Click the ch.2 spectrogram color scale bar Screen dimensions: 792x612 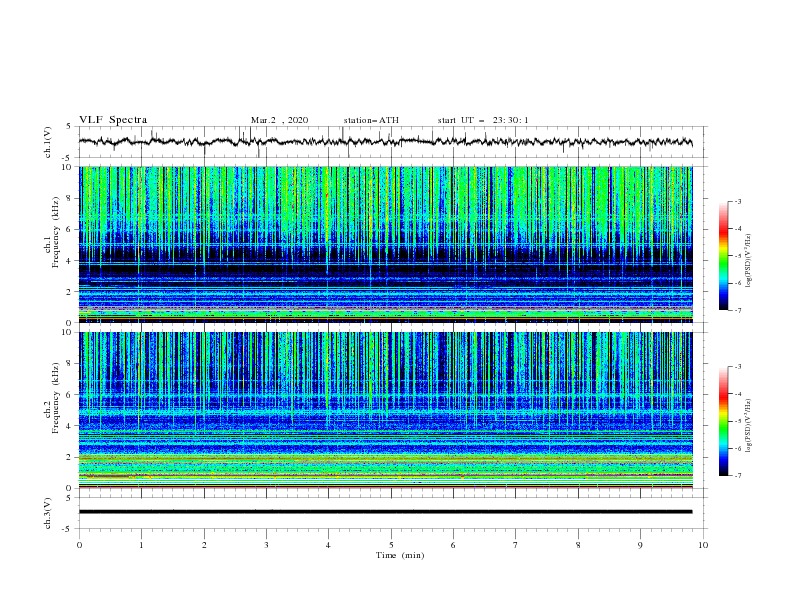[x=723, y=421]
